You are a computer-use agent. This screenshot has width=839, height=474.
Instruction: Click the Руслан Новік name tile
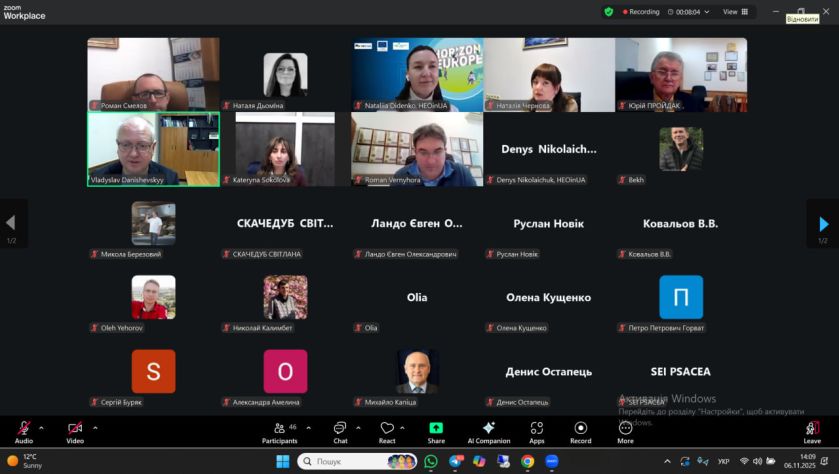pos(549,223)
